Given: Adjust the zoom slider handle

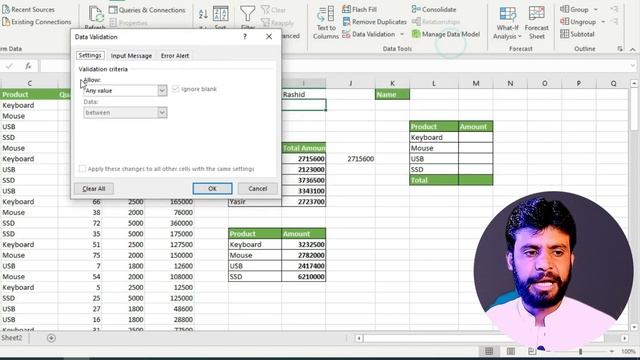Looking at the screenshot, I should (x=580, y=351).
